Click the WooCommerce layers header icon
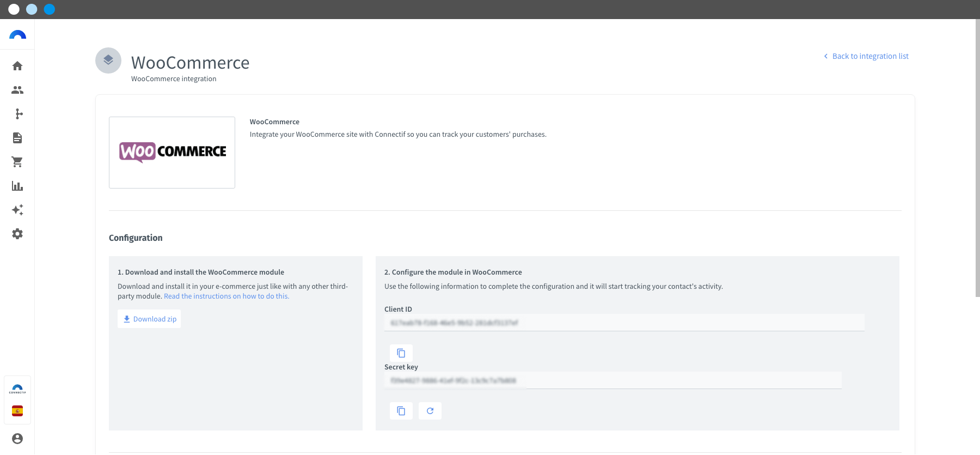The width and height of the screenshot is (980, 455). [x=108, y=60]
